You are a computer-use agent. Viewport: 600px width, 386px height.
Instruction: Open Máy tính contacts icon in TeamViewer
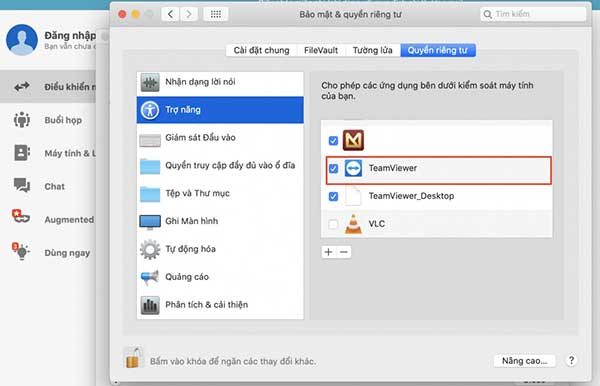click(x=22, y=153)
